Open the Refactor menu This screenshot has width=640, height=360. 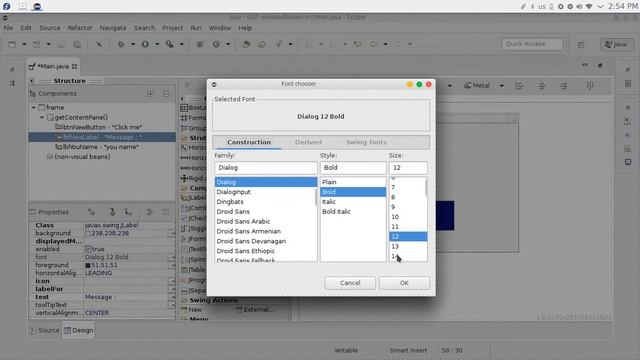(x=80, y=28)
